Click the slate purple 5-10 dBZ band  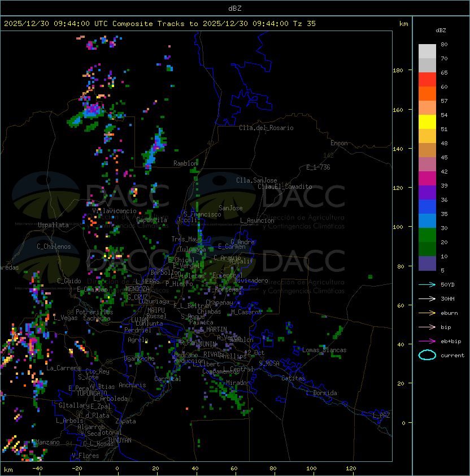pos(427,263)
